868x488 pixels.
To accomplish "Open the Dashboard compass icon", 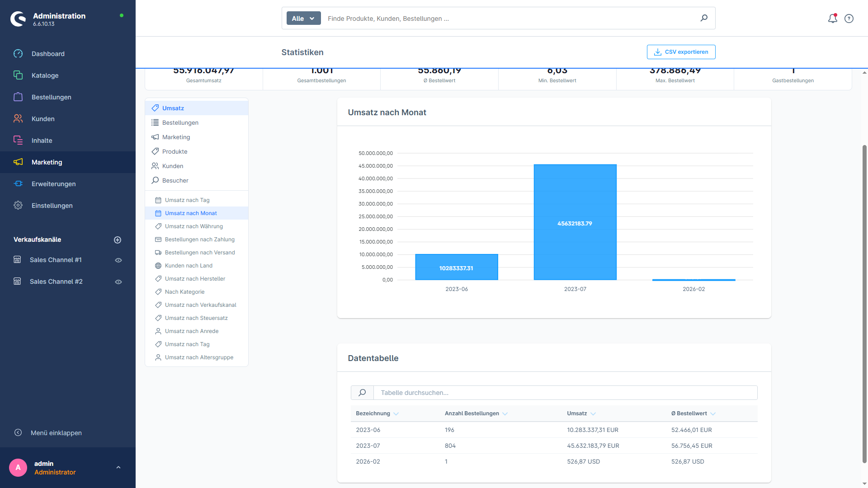I will [x=18, y=53].
